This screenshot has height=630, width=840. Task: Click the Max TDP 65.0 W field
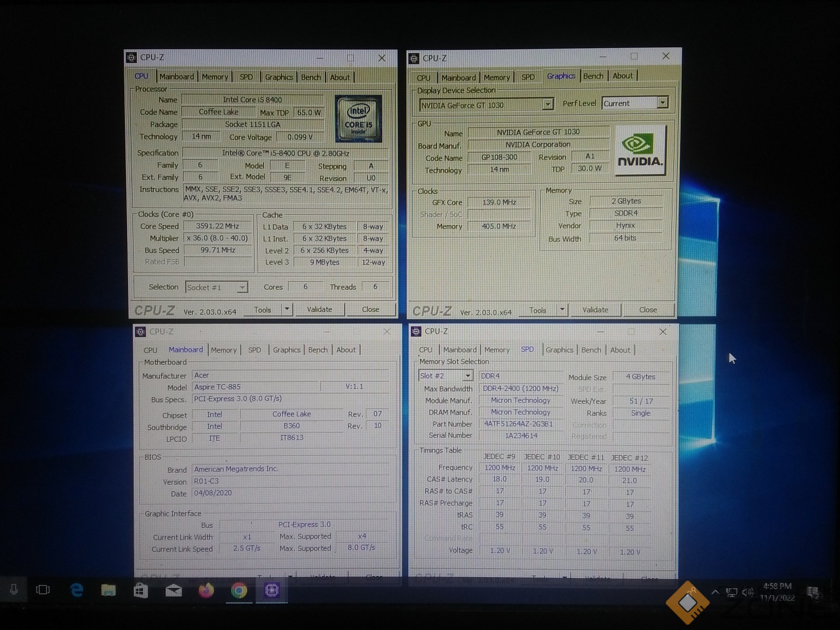click(x=309, y=112)
